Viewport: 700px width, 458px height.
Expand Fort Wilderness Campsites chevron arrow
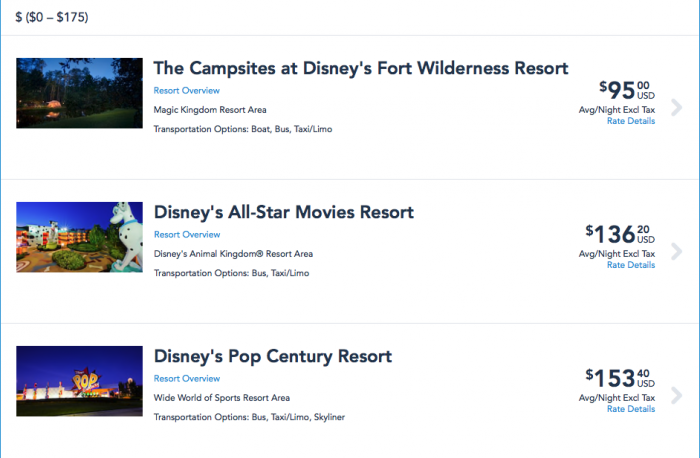pos(677,108)
